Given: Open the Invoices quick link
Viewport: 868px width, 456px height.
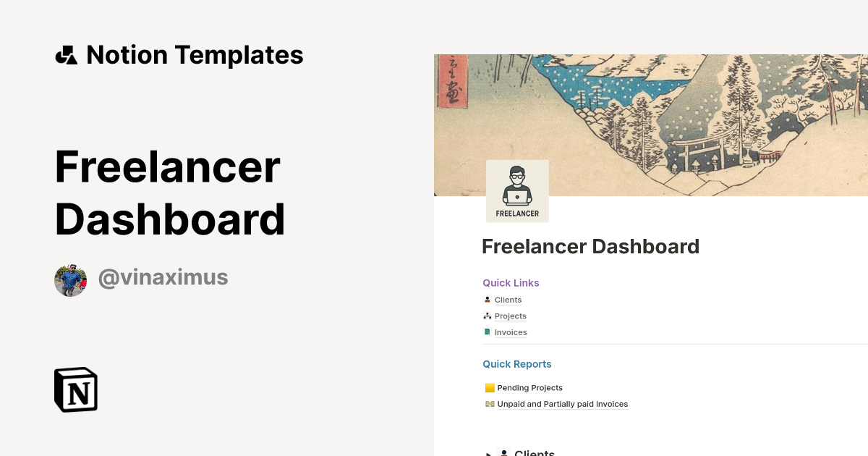Looking at the screenshot, I should pyautogui.click(x=511, y=332).
